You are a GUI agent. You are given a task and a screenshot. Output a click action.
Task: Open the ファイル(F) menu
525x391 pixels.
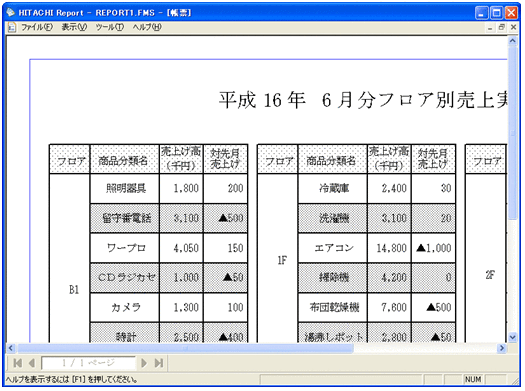point(37,27)
